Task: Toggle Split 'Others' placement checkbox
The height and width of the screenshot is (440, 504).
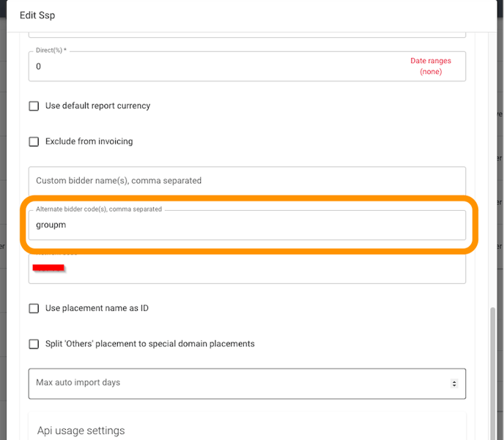Action: [x=34, y=344]
